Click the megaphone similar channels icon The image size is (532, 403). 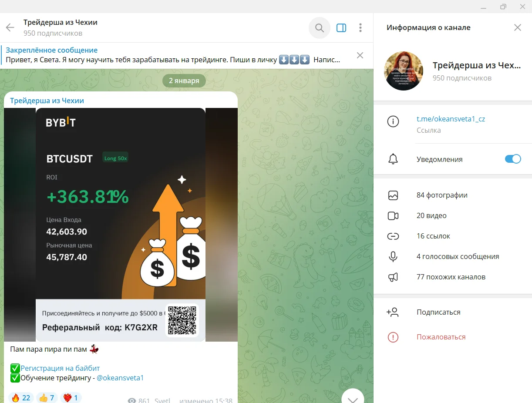pos(393,277)
